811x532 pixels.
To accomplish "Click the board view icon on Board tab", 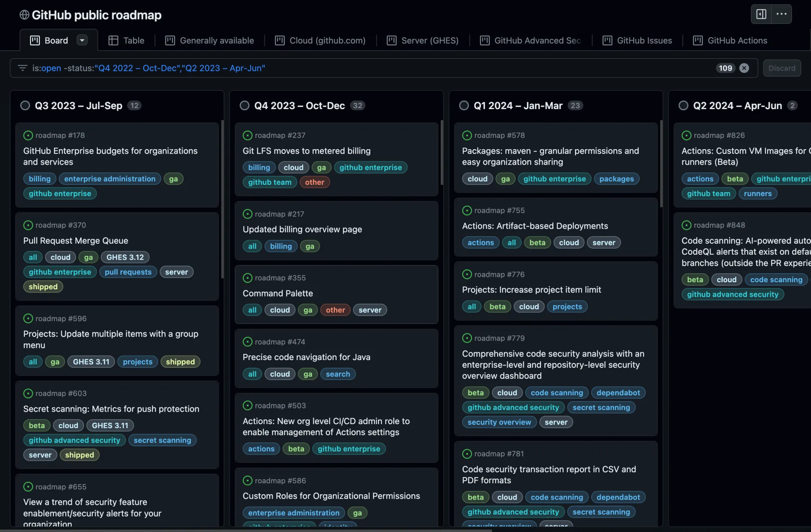I will point(35,40).
